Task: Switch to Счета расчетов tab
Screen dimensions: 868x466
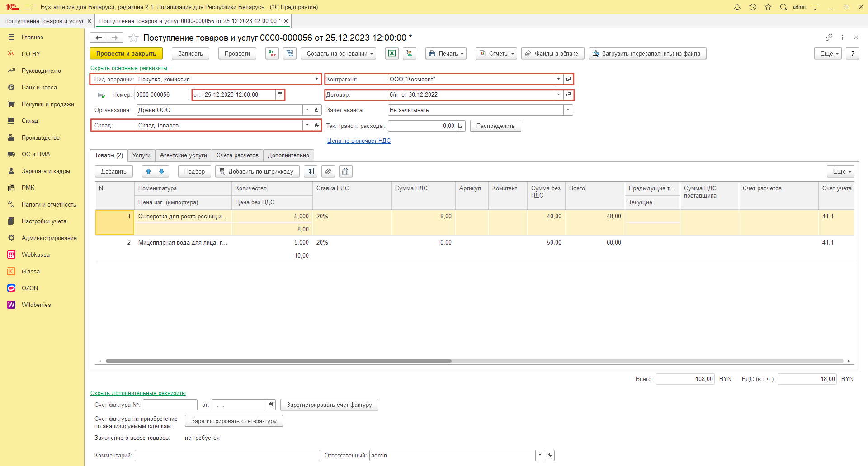Action: pyautogui.click(x=237, y=155)
